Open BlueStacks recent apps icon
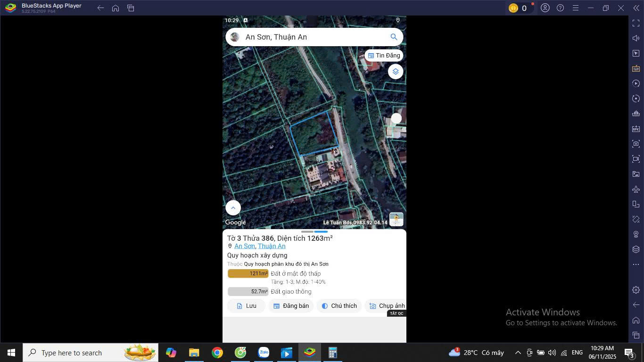This screenshot has height=362, width=644. tap(131, 8)
